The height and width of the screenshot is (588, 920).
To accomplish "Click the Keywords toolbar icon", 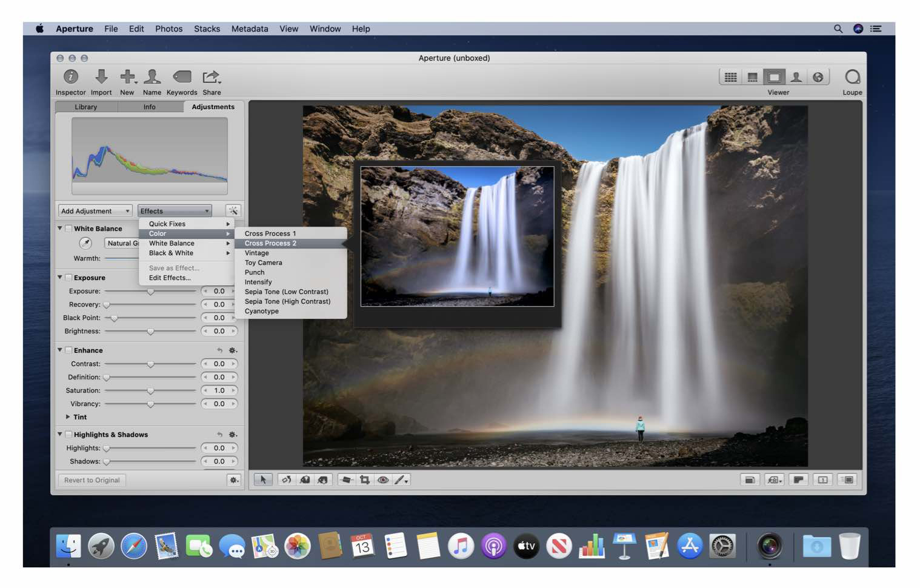I will pyautogui.click(x=181, y=78).
